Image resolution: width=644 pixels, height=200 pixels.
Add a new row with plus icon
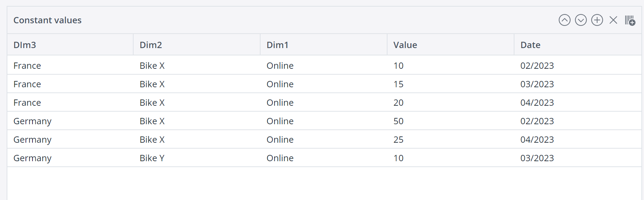click(x=597, y=20)
